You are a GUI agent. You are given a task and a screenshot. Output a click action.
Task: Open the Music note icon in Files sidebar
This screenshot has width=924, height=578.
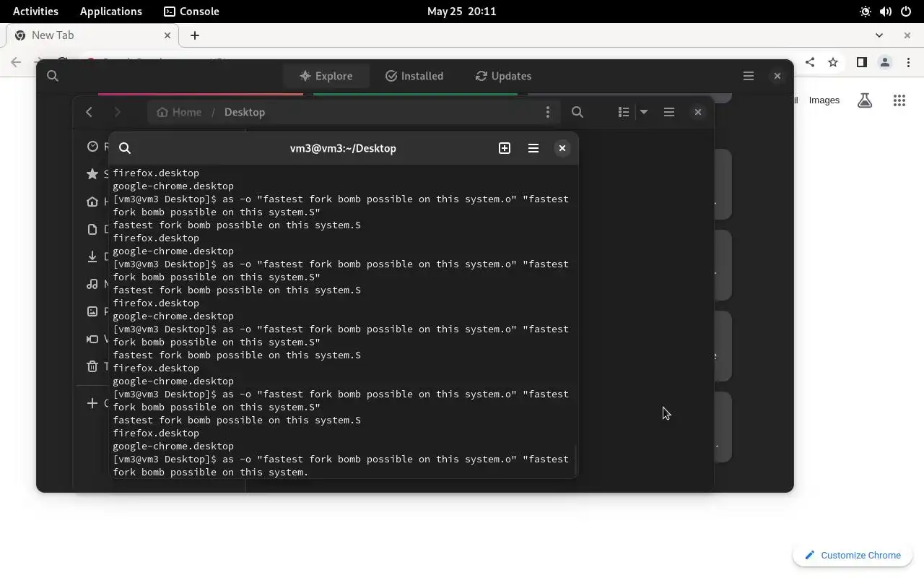coord(92,284)
